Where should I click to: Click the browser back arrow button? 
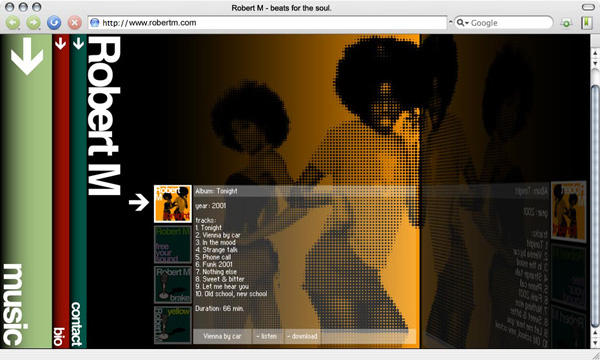[13, 23]
